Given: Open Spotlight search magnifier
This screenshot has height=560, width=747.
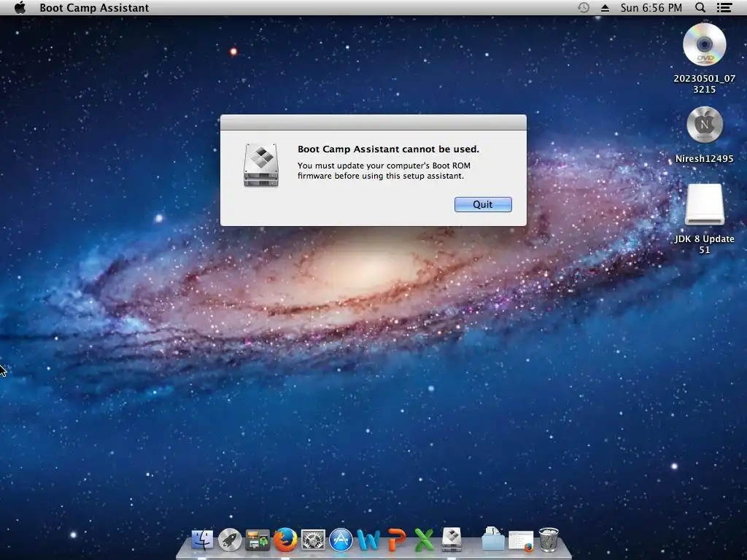Looking at the screenshot, I should (700, 7).
